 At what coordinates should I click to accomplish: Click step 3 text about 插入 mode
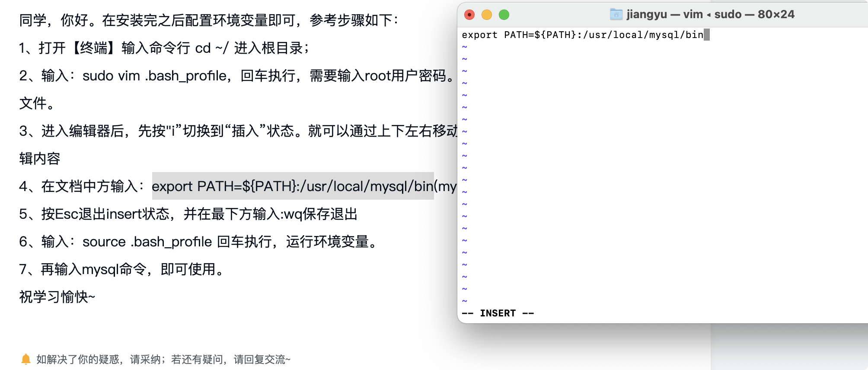click(x=238, y=131)
